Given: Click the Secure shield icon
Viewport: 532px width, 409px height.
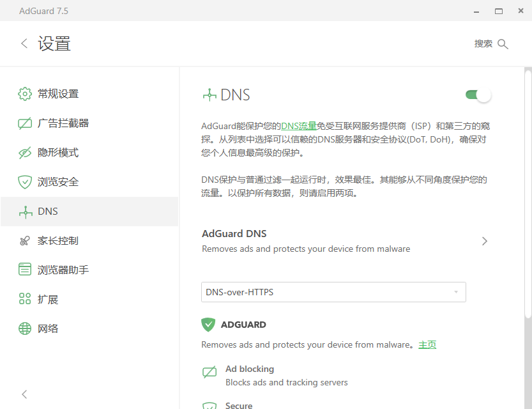Looking at the screenshot, I should pyautogui.click(x=209, y=406).
